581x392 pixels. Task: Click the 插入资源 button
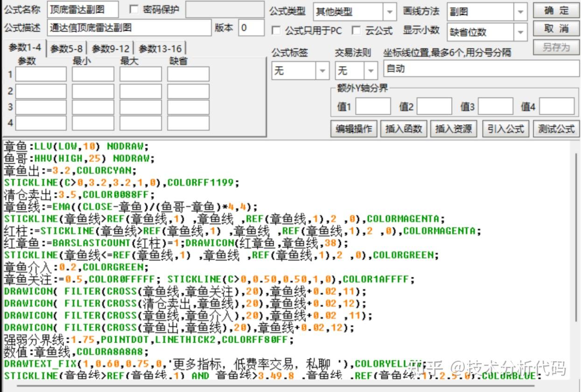454,129
